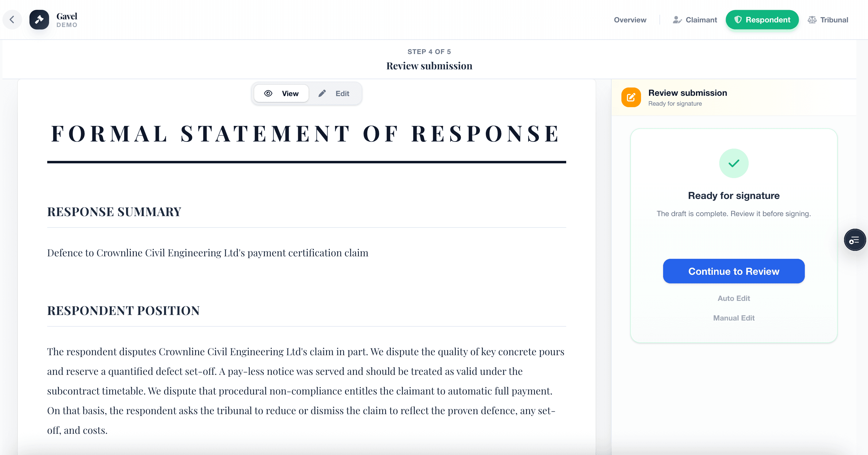Click the pencil icon in Edit toggle
868x455 pixels.
322,93
